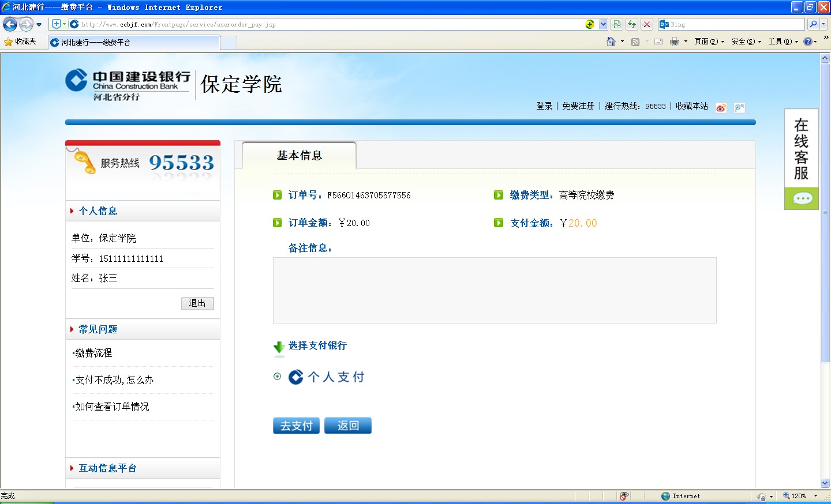Open the 工具 (Tools) menu
The image size is (831, 504).
click(783, 42)
